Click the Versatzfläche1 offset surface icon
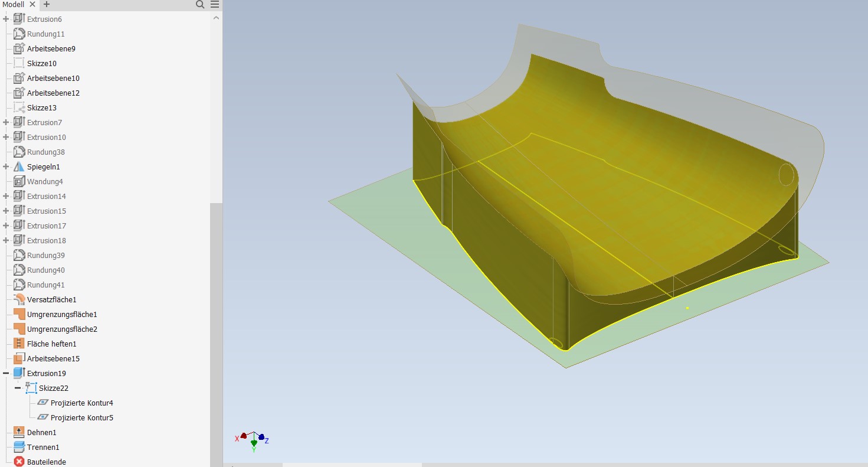Image resolution: width=868 pixels, height=467 pixels. pyautogui.click(x=19, y=299)
